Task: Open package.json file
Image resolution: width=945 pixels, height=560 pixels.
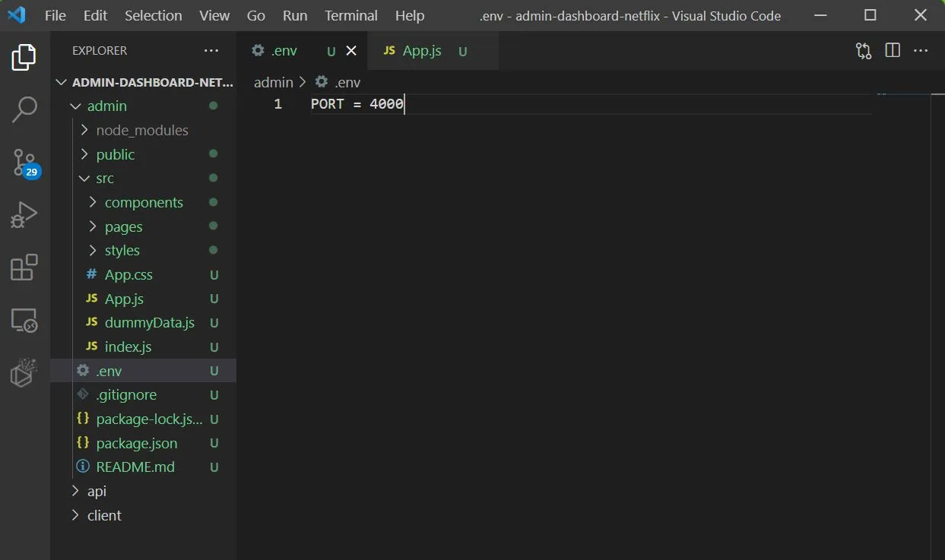Action: (x=143, y=443)
